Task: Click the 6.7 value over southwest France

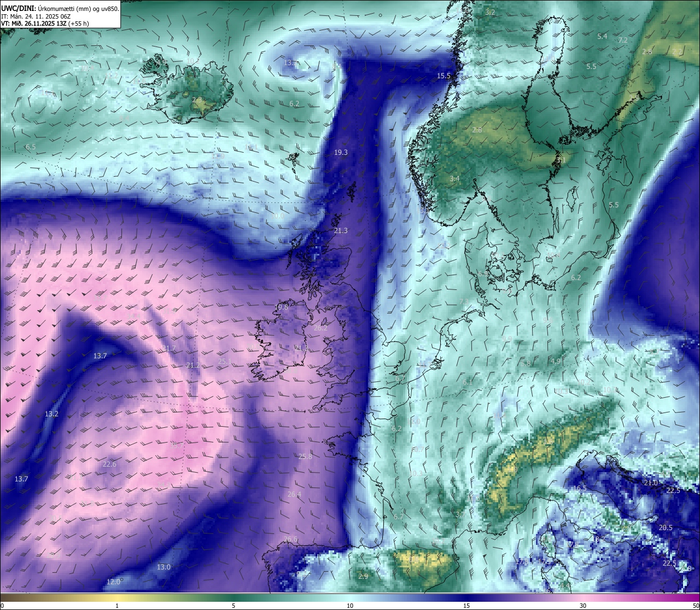Action: [x=398, y=516]
